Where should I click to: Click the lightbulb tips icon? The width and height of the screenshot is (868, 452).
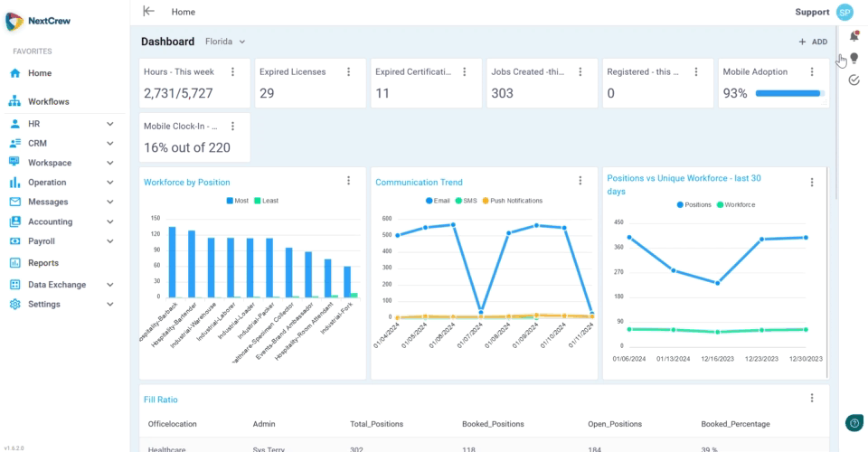(854, 58)
